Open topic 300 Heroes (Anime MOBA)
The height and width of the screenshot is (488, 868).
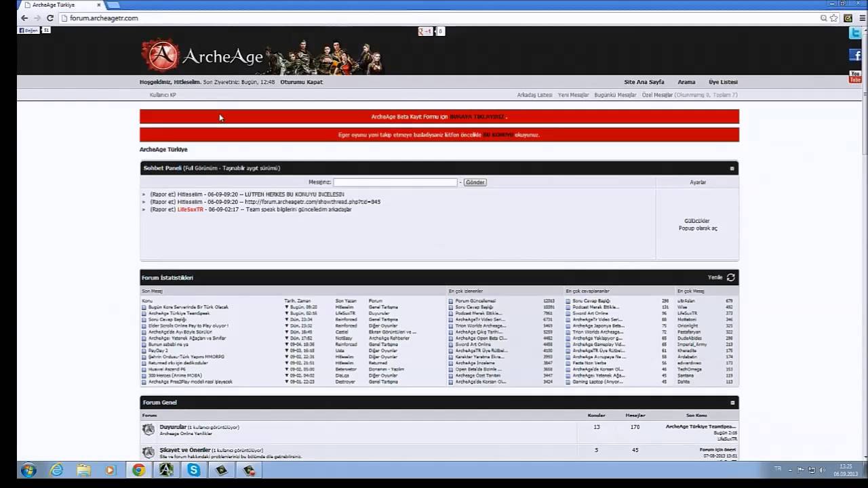click(176, 375)
